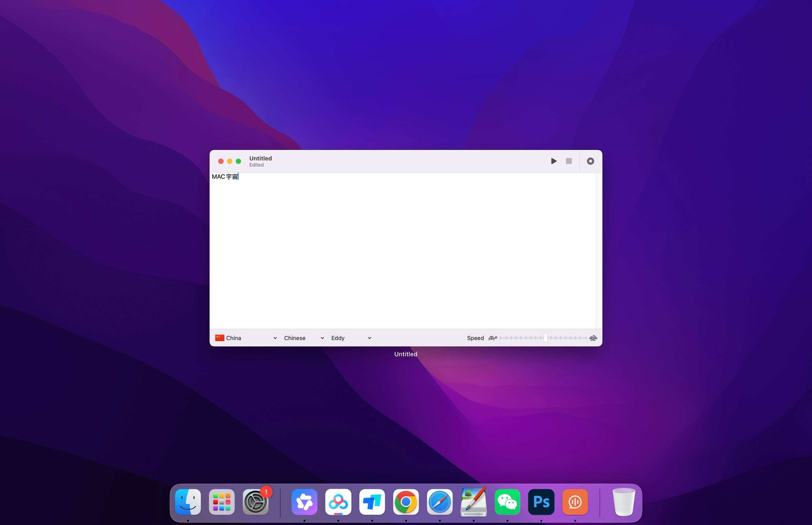The width and height of the screenshot is (812, 525).
Task: Open the orange text-to-speech app icon
Action: 575,502
